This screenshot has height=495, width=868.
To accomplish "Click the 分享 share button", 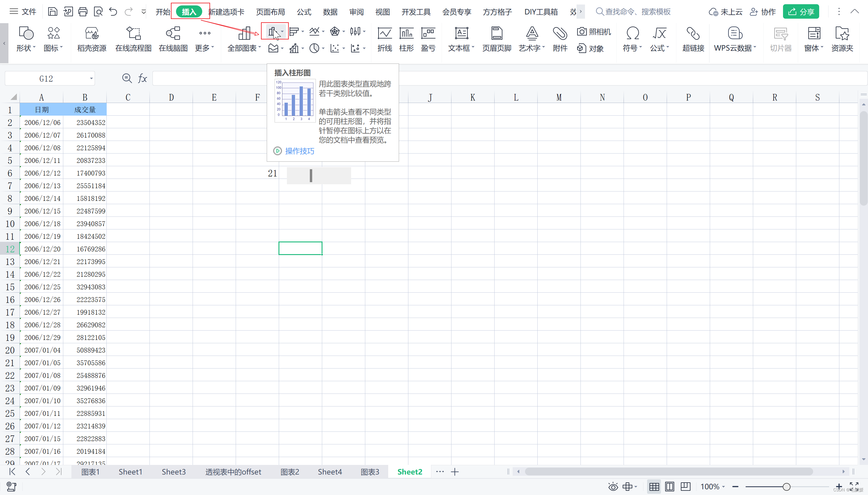I will [x=800, y=11].
